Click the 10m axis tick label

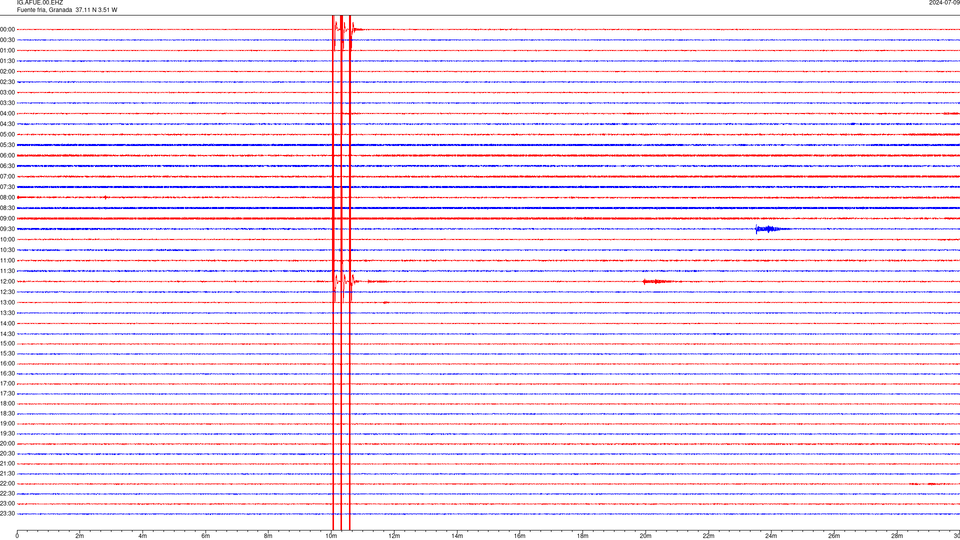click(x=331, y=536)
